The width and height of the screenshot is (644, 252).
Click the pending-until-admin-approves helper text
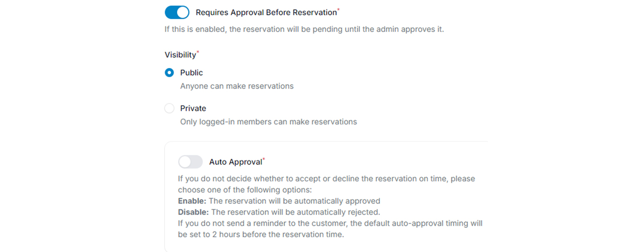coord(304,29)
